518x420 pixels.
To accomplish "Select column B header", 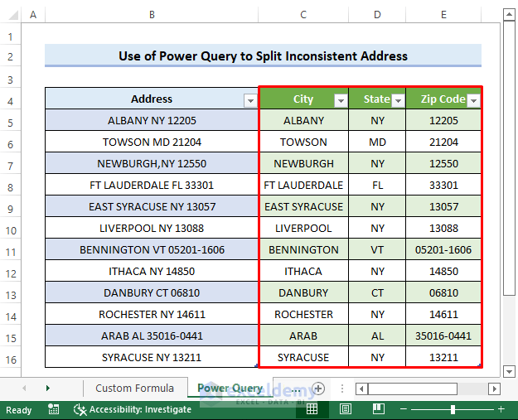I will (152, 15).
